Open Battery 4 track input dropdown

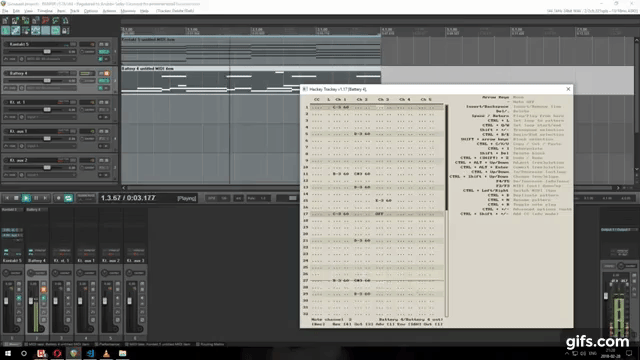51,88
